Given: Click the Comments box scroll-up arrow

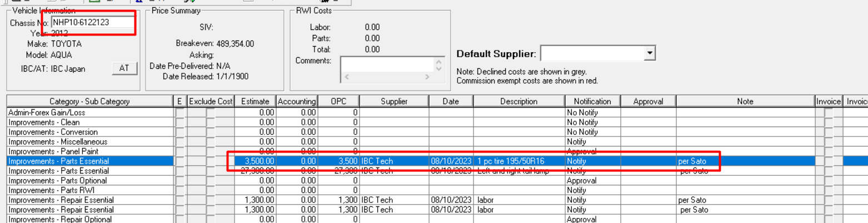Looking at the screenshot, I should (x=438, y=62).
